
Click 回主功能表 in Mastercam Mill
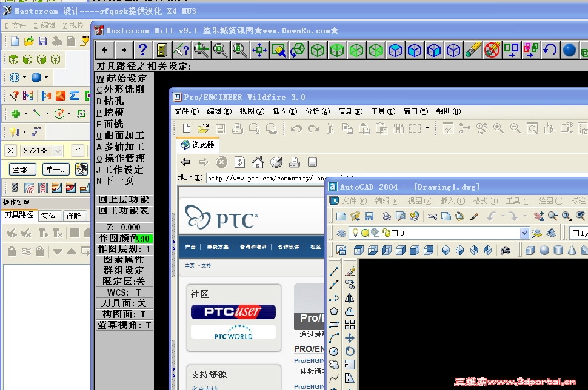point(124,211)
